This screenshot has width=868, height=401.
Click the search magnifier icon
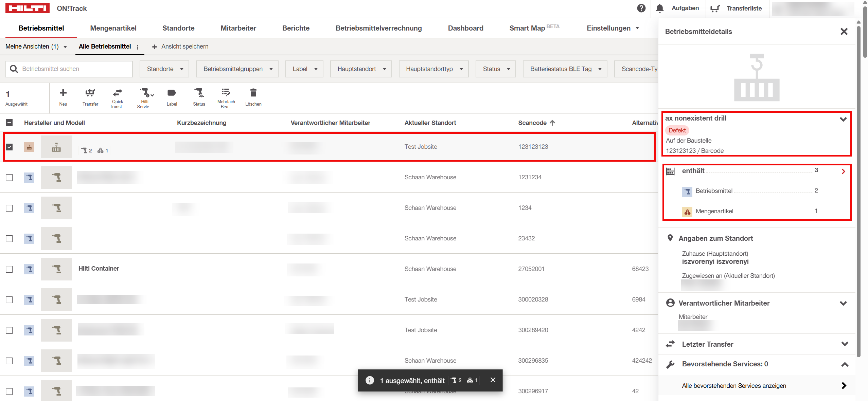(14, 69)
